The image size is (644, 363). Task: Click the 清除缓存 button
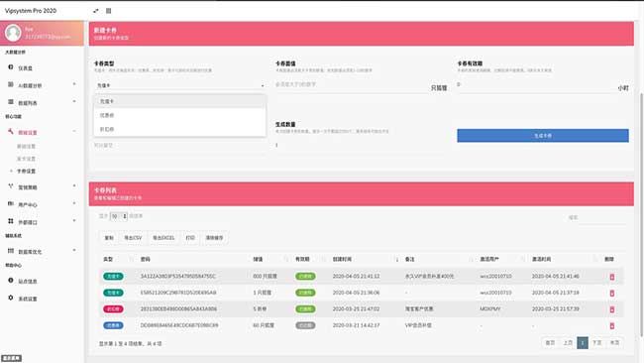(214, 238)
